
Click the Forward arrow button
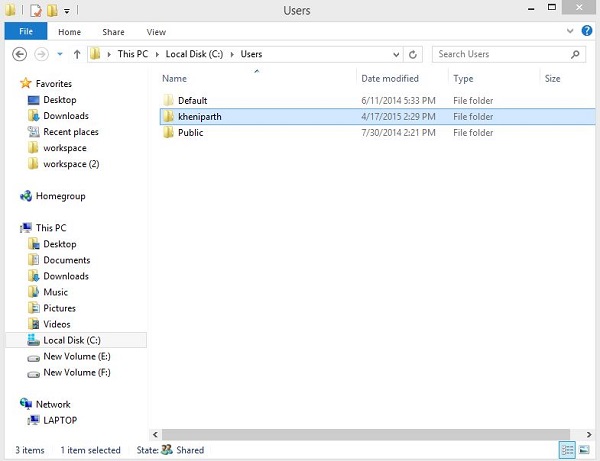[41, 54]
